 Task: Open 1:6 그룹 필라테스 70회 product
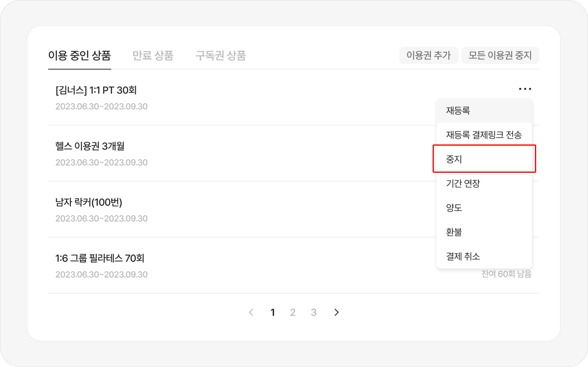(x=100, y=258)
